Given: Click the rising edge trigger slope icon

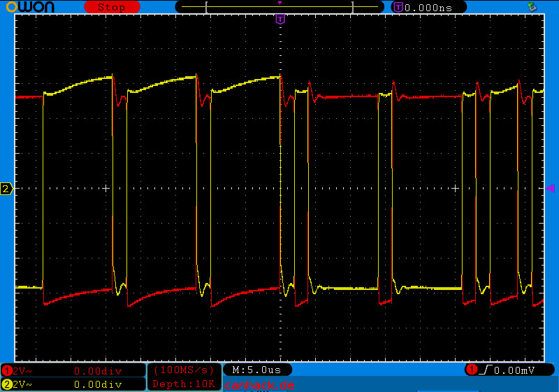Looking at the screenshot, I should click(x=485, y=370).
